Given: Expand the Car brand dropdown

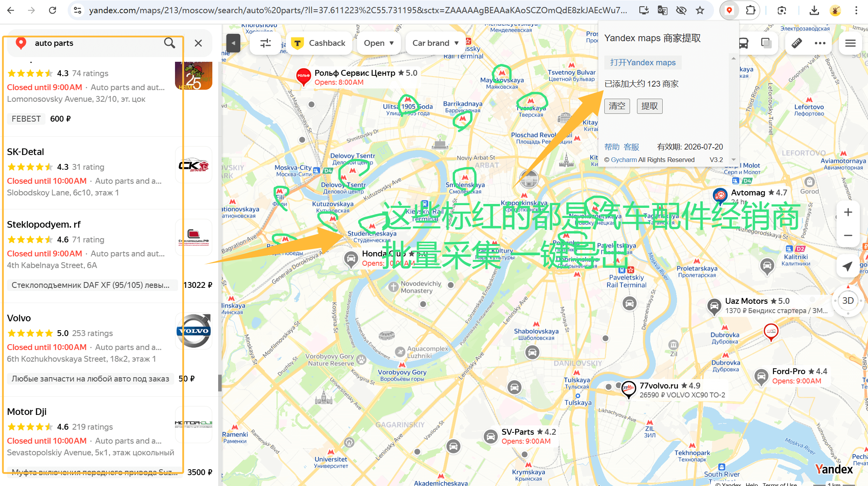Looking at the screenshot, I should coord(435,43).
